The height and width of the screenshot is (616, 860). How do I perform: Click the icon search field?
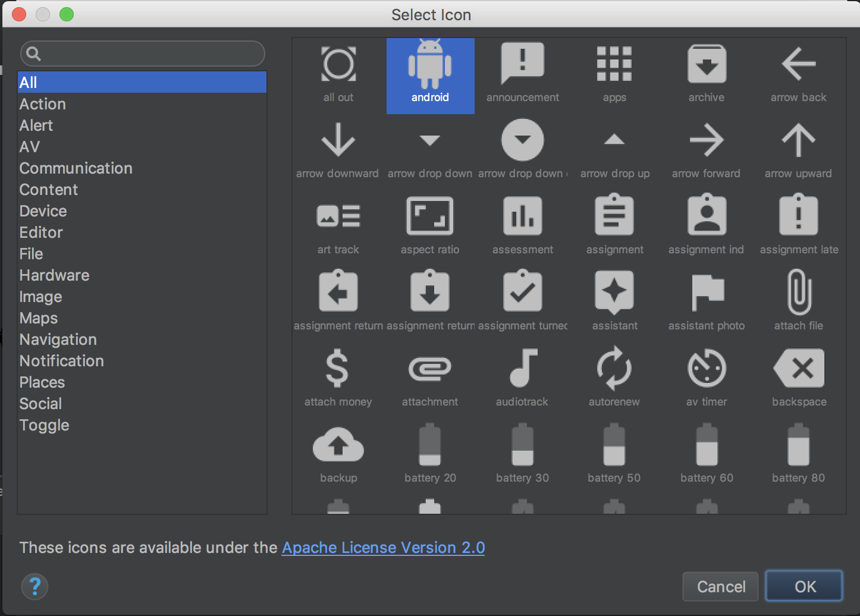click(x=142, y=54)
